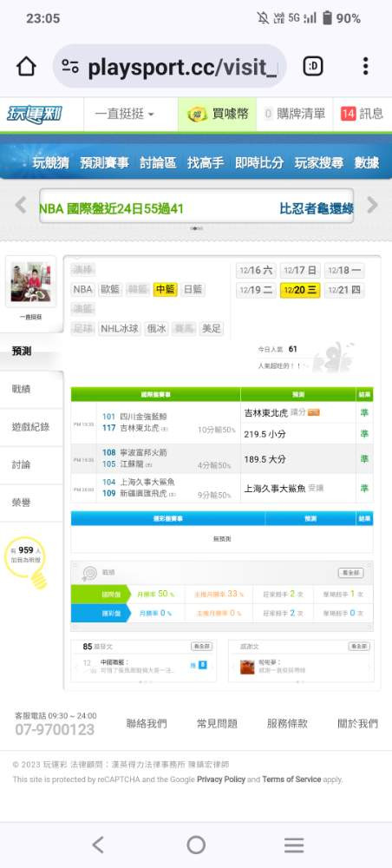The height and width of the screenshot is (868, 392).
Task: Click the Privacy Policy link
Action: [220, 779]
